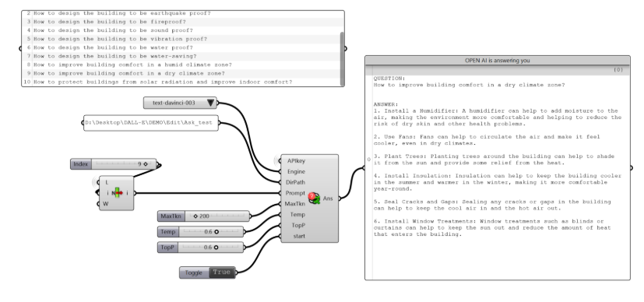Click the Temp slider label
The width and height of the screenshot is (644, 302).
168,232
